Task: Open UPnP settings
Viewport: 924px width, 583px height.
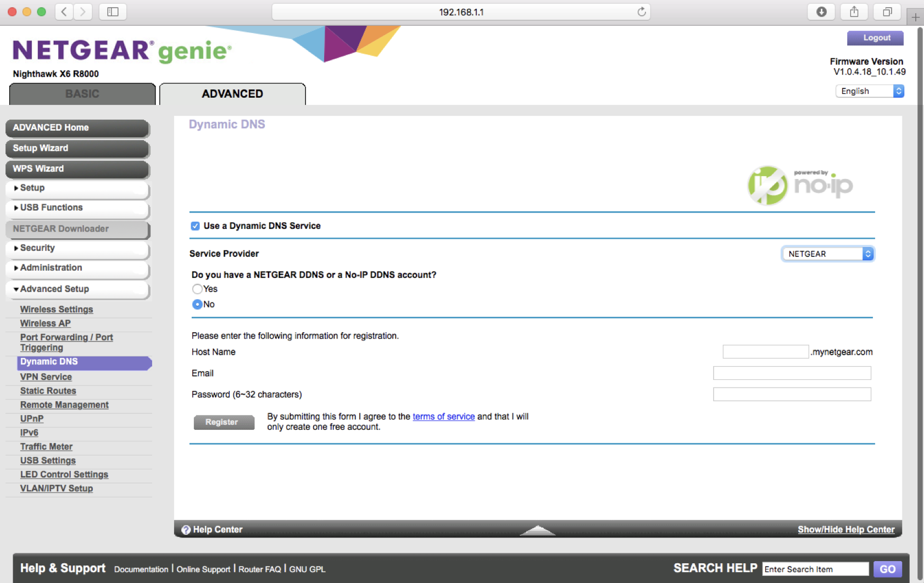Action: click(32, 419)
